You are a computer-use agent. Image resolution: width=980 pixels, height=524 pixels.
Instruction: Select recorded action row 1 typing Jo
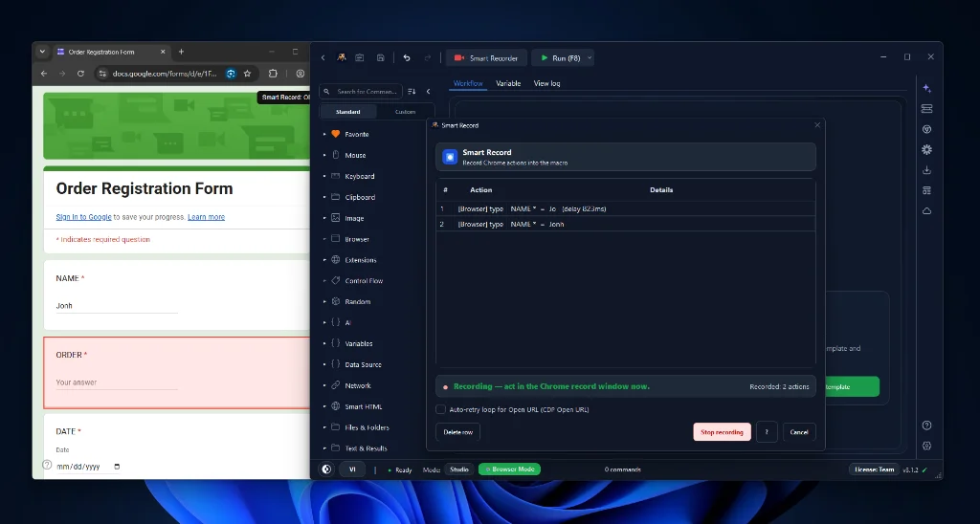(x=626, y=208)
